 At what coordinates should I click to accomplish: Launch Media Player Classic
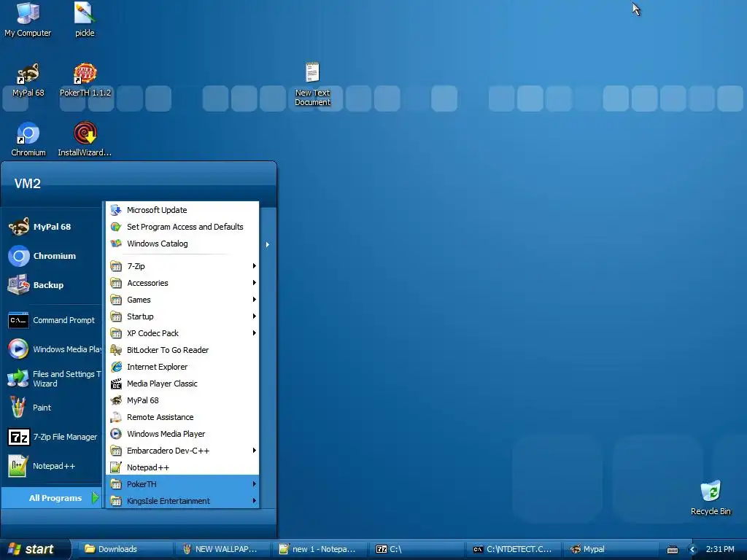click(x=182, y=384)
